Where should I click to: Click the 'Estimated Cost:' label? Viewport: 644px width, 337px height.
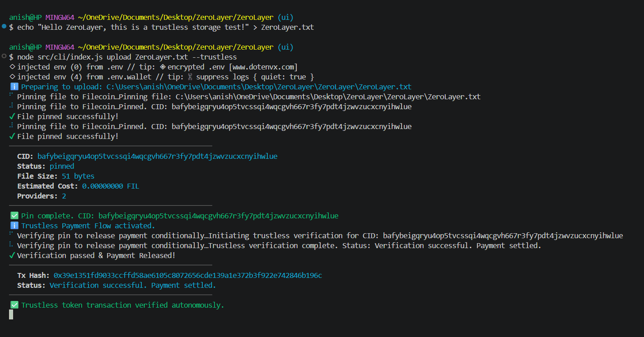tap(47, 186)
